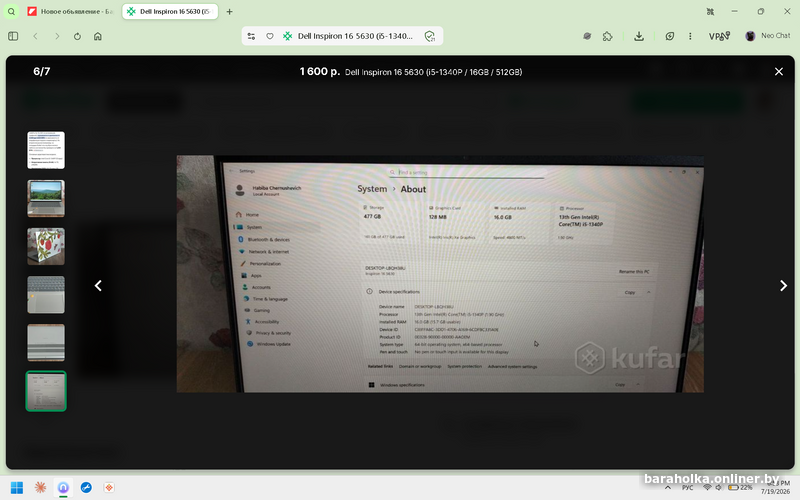Close the photo gallery overlay
This screenshot has width=800, height=500.
click(779, 72)
